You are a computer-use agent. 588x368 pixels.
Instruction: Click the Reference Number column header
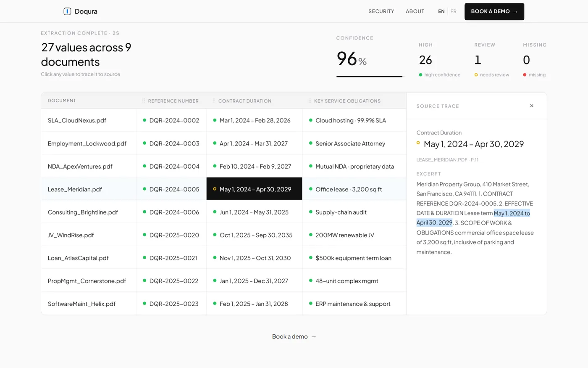(x=173, y=101)
